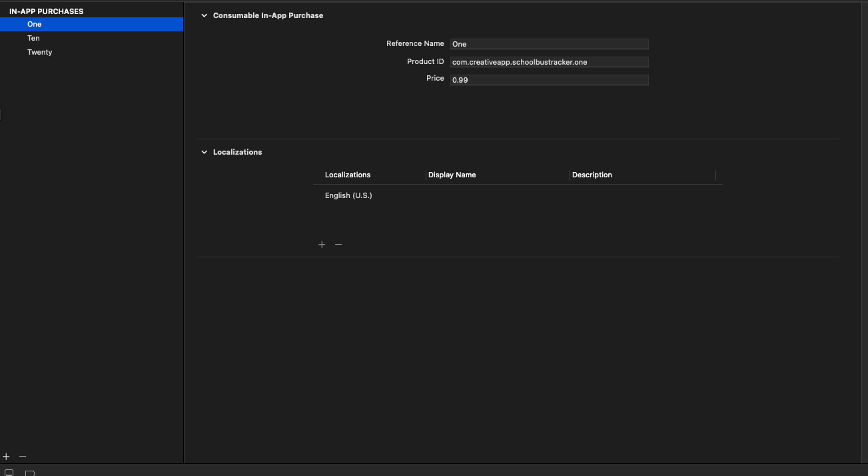Click the Localizations column header
The height and width of the screenshot is (476, 868).
click(348, 175)
